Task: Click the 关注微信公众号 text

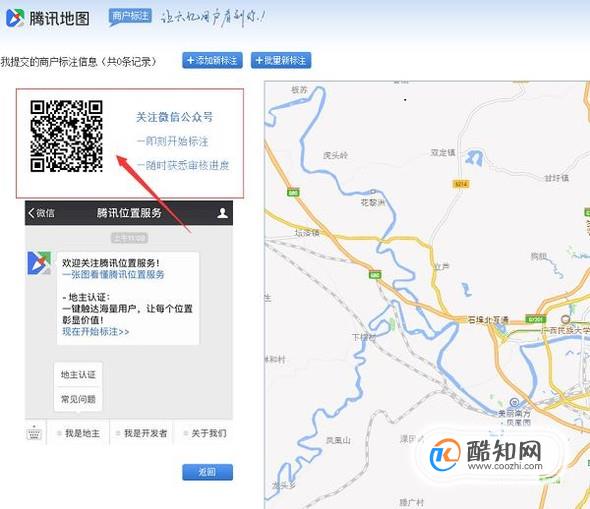Action: point(174,117)
